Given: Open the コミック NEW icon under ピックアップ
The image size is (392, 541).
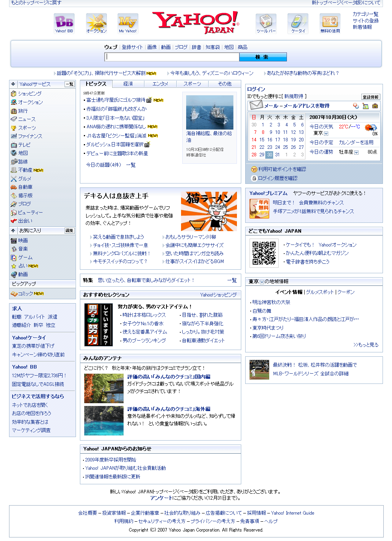Looking at the screenshot, I should click(13, 293).
